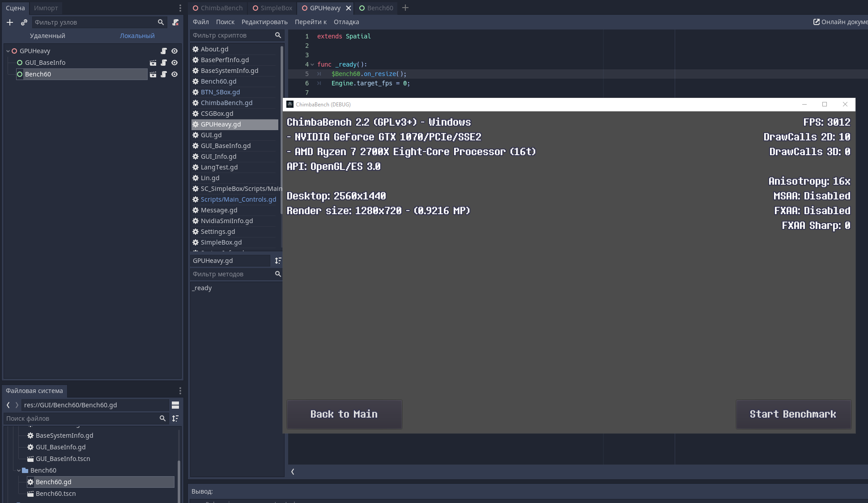Open the Отладка menu
The height and width of the screenshot is (503, 868).
tap(346, 22)
